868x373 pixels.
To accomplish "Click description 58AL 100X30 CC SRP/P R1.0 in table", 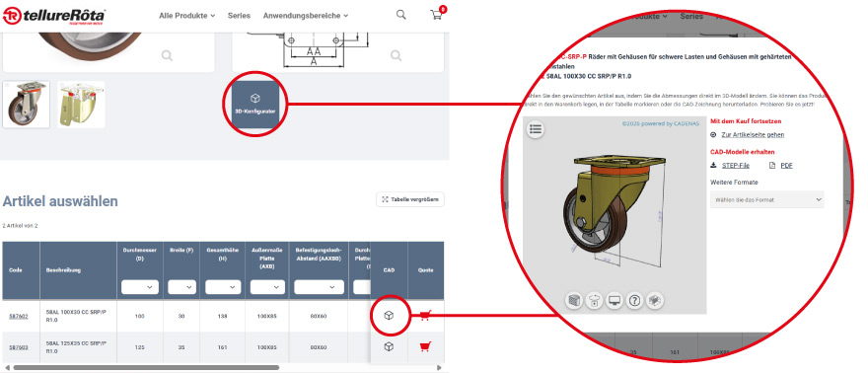I will click(x=76, y=316).
